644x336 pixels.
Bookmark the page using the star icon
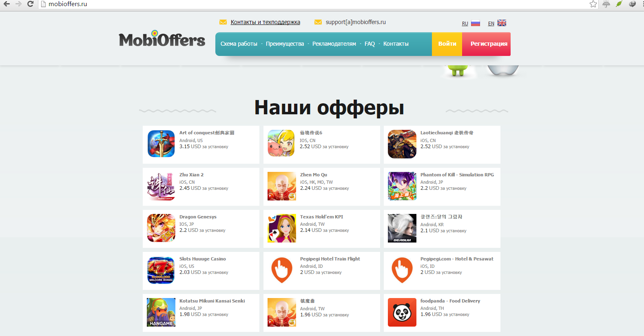click(593, 4)
